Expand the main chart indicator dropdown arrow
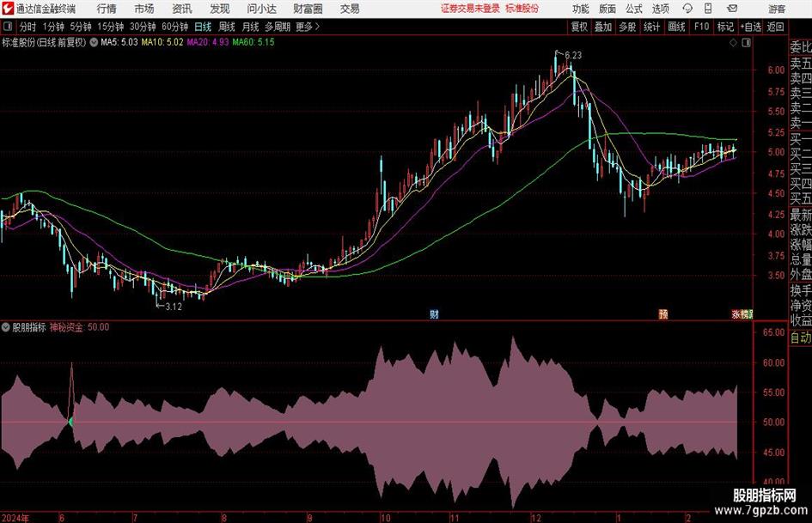Viewport: 812px width, 523px height. (94, 42)
